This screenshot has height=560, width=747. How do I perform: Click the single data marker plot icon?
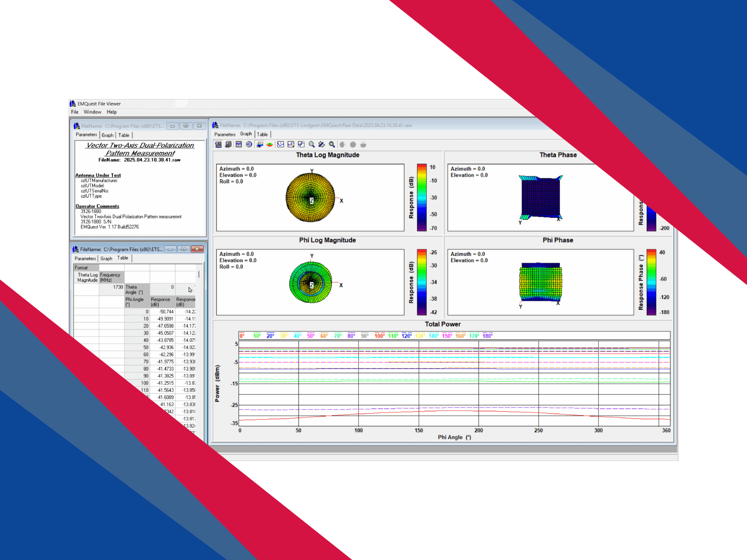(280, 145)
